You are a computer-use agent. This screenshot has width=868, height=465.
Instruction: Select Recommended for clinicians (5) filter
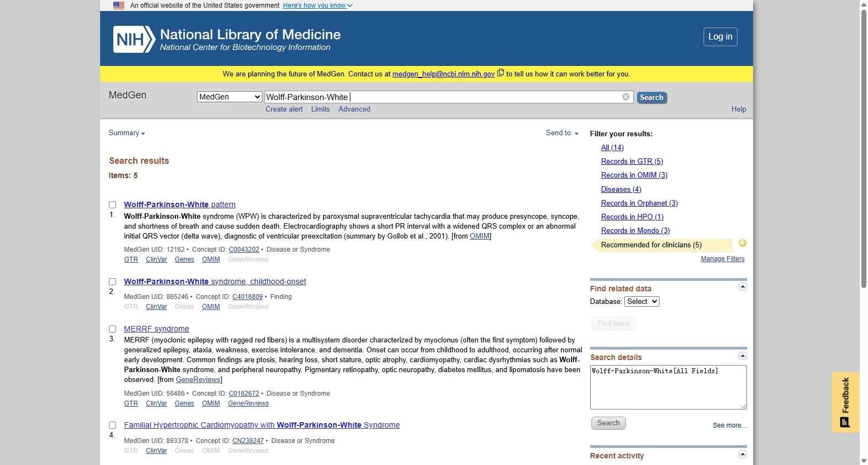pyautogui.click(x=651, y=245)
